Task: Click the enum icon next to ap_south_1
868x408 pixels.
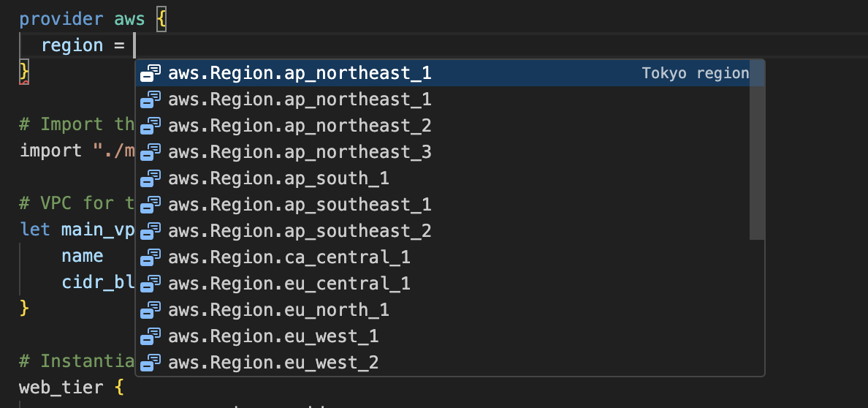Action: [x=151, y=178]
